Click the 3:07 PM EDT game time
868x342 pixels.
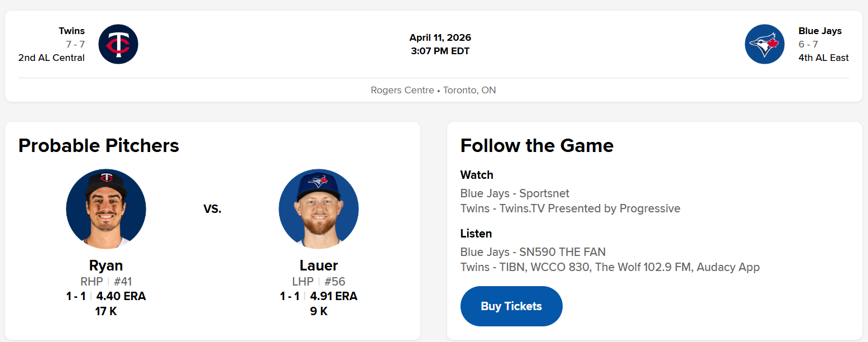click(x=440, y=51)
